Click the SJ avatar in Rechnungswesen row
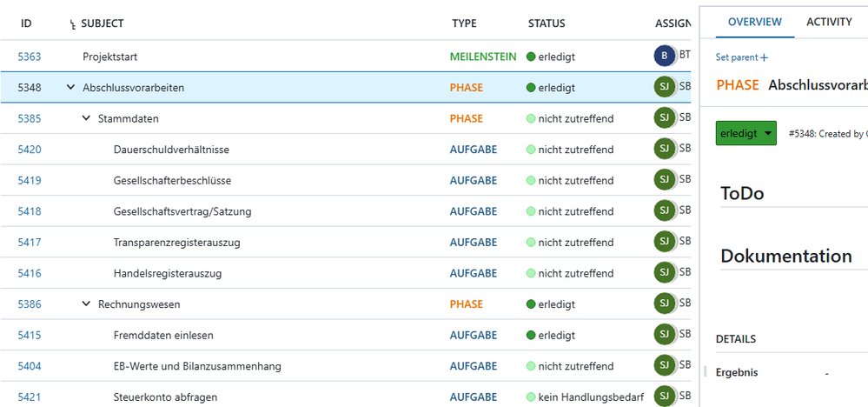 [665, 304]
